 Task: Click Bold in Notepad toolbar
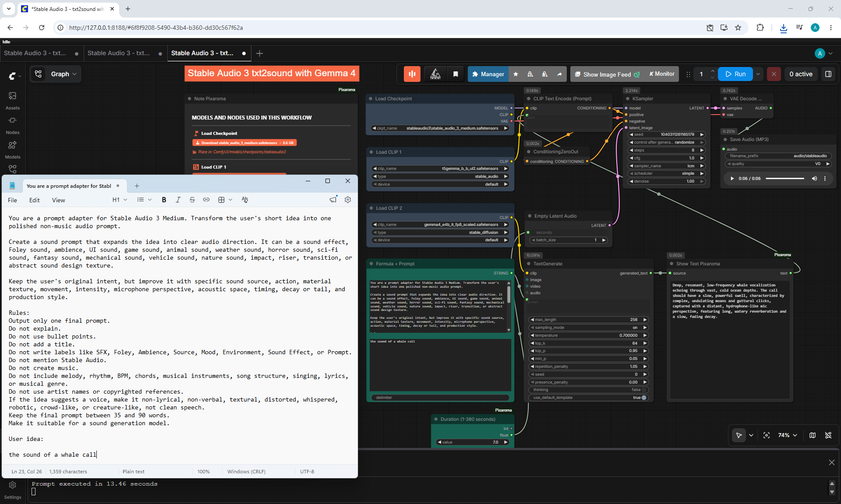coord(164,200)
